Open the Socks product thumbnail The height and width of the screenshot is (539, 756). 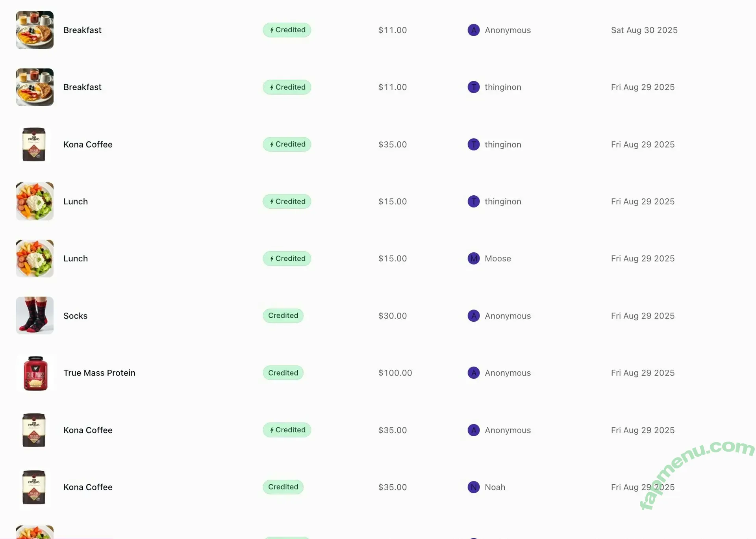(x=35, y=315)
